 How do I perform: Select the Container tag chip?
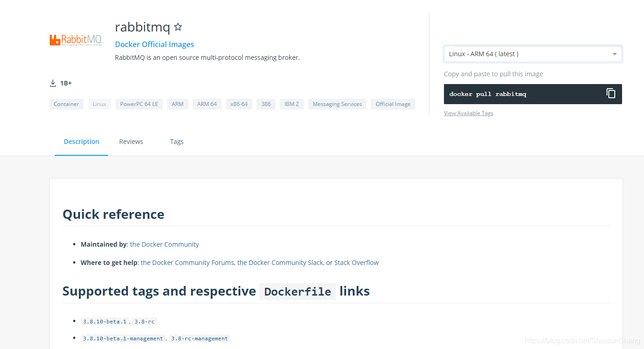(x=66, y=104)
